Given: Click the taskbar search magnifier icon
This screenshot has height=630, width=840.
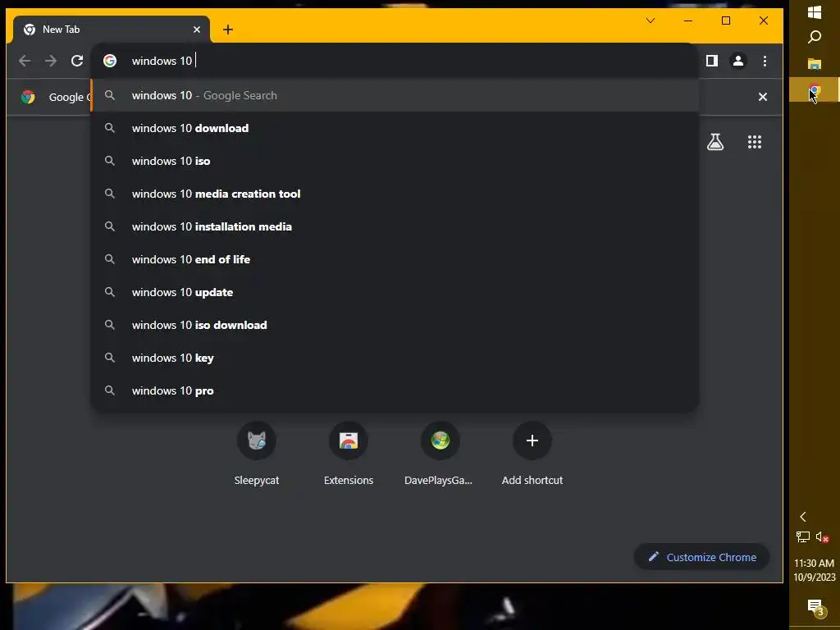Looking at the screenshot, I should point(815,37).
